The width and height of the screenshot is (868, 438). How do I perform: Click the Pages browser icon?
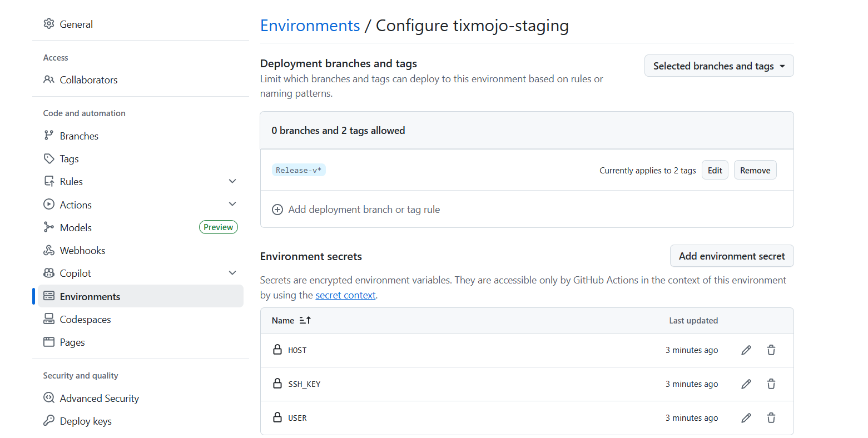click(x=49, y=342)
